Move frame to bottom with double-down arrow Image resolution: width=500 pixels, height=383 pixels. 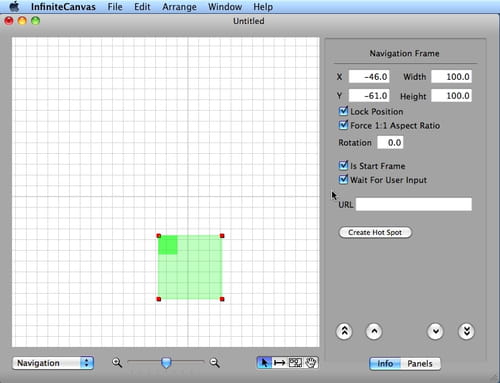pos(466,331)
